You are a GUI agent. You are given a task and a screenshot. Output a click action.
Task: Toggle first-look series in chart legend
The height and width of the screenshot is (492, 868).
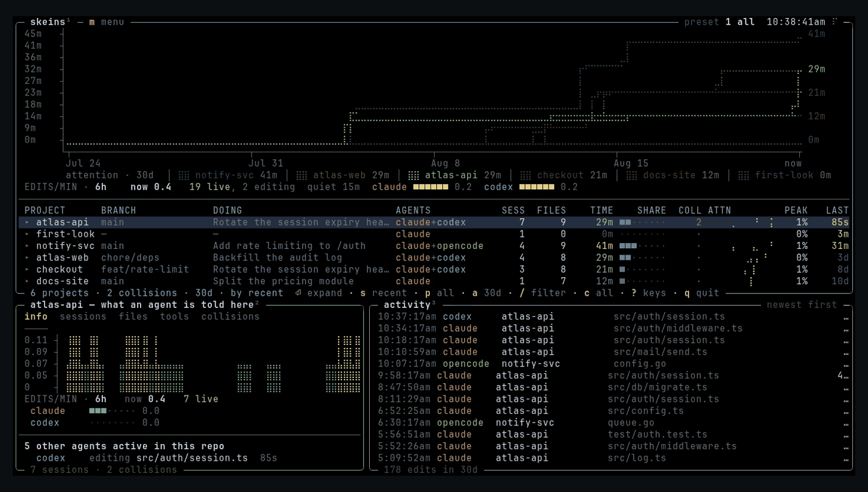tap(785, 175)
